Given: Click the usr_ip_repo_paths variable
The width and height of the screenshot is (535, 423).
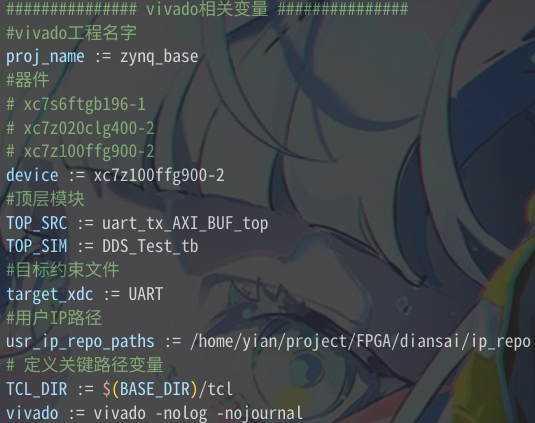Looking at the screenshot, I should pos(80,341).
